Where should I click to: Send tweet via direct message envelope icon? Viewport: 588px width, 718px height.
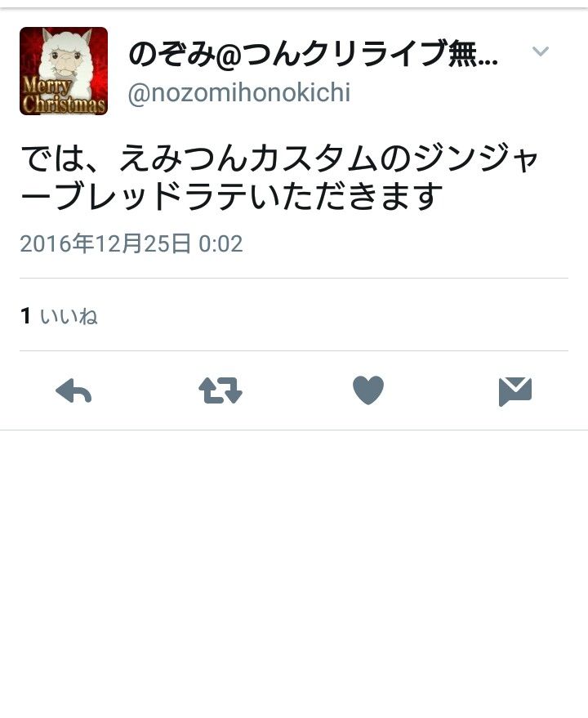coord(515,391)
